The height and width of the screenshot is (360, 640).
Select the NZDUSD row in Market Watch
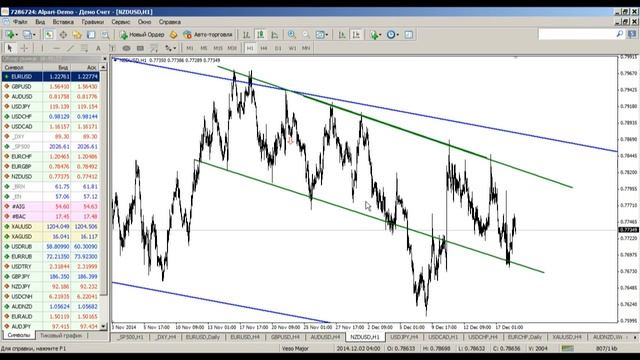[x=51, y=177]
